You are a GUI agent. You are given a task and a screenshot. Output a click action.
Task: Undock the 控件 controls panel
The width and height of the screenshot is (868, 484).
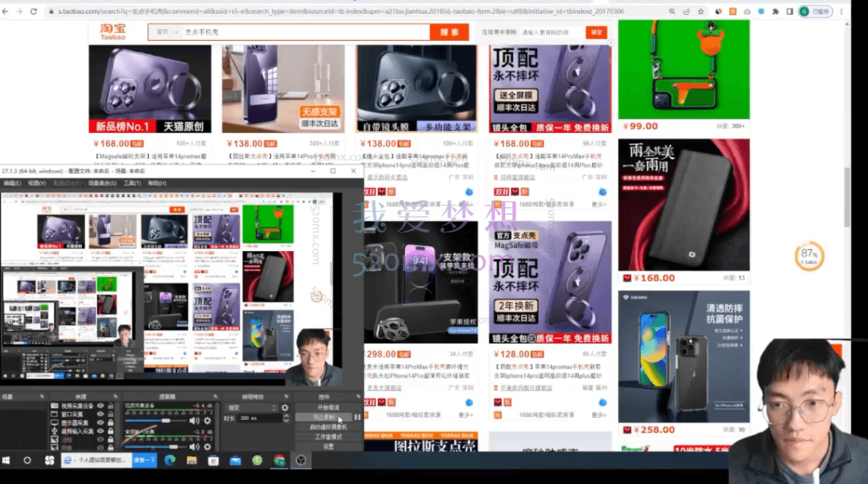pos(358,396)
